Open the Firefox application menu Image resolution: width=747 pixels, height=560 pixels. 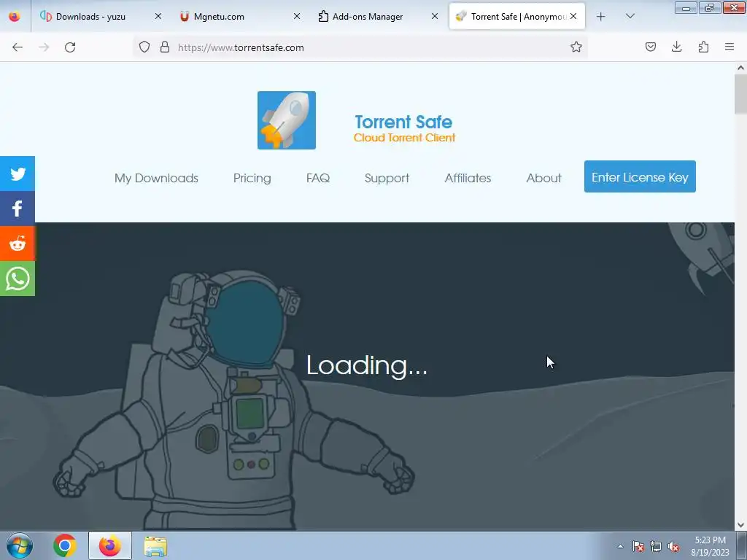[729, 47]
